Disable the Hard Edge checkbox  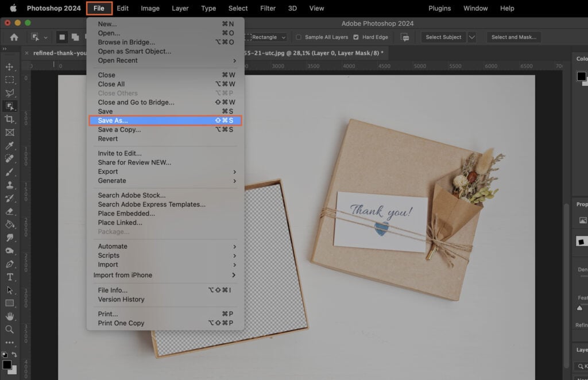(357, 37)
